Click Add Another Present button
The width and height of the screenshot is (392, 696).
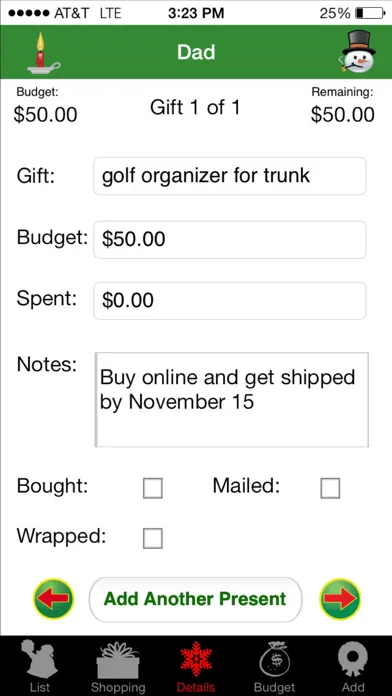(196, 599)
